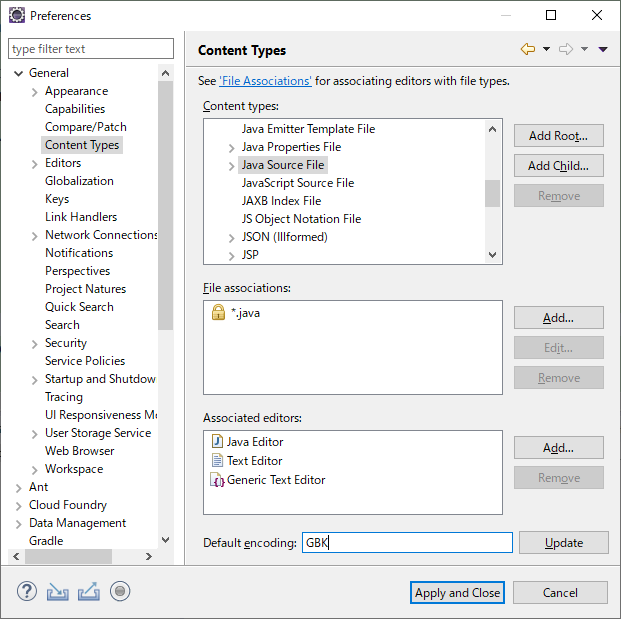The width and height of the screenshot is (621, 619).
Task: Select the Generic Text Editor icon entry
Action: [x=217, y=480]
